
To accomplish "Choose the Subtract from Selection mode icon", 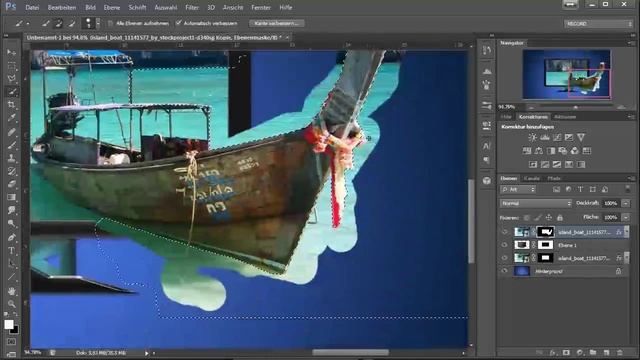I will click(72, 23).
